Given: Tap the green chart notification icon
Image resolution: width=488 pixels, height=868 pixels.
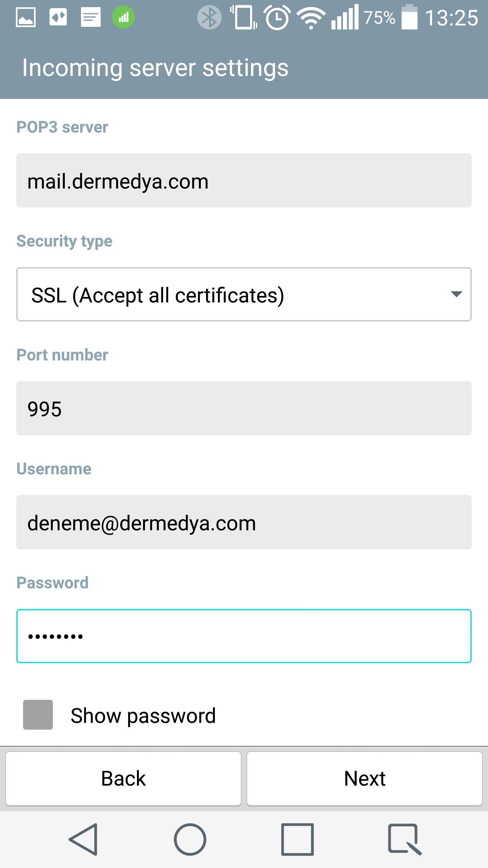Looking at the screenshot, I should pyautogui.click(x=123, y=17).
